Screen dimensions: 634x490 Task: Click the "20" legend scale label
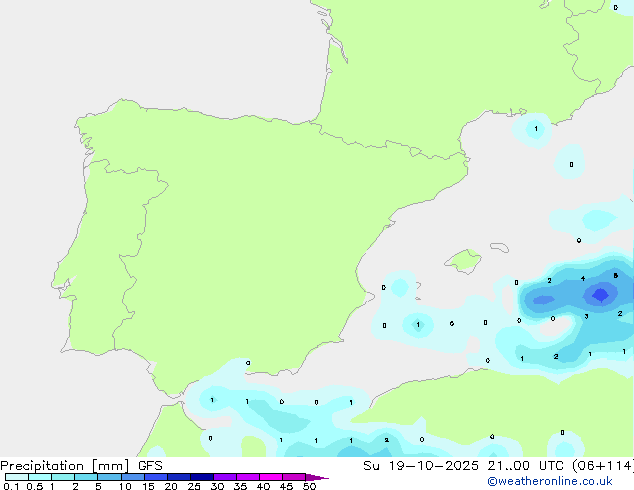171,486
